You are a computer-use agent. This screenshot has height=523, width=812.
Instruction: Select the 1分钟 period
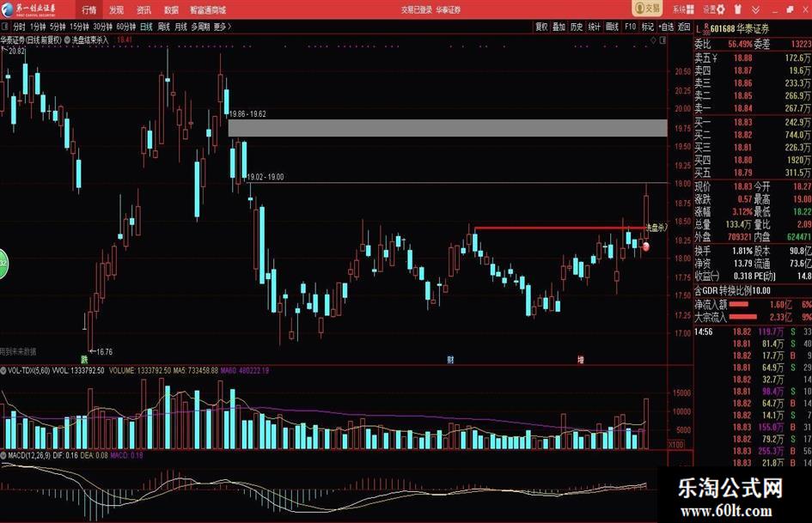coord(38,27)
